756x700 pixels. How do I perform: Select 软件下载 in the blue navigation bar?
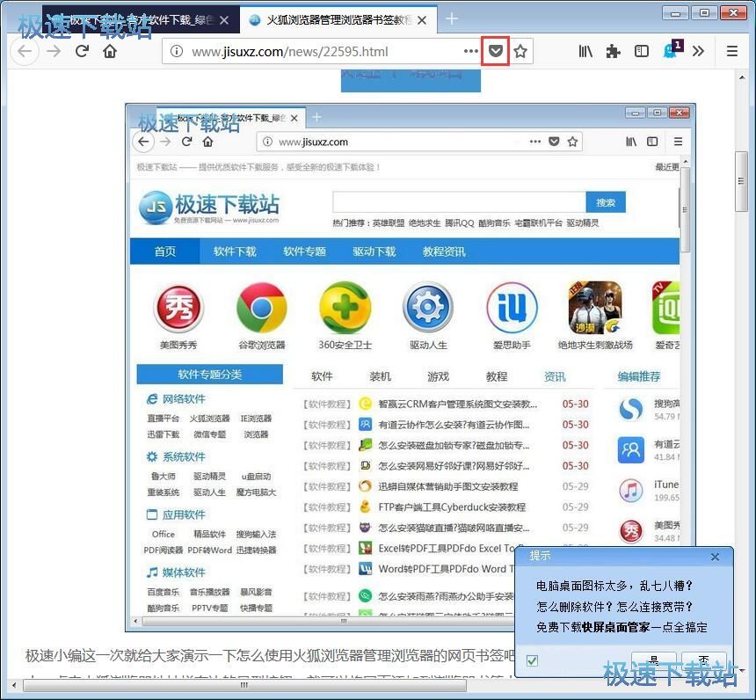[235, 252]
